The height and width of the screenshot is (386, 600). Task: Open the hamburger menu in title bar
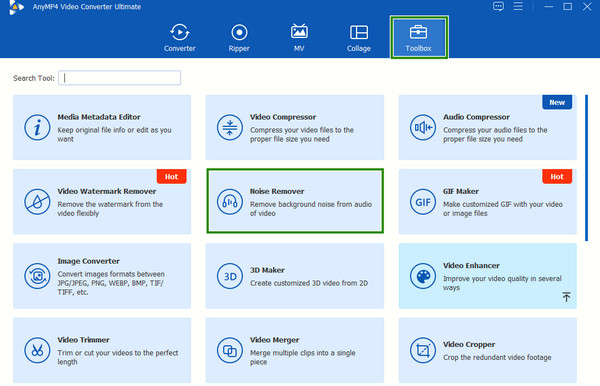point(518,6)
